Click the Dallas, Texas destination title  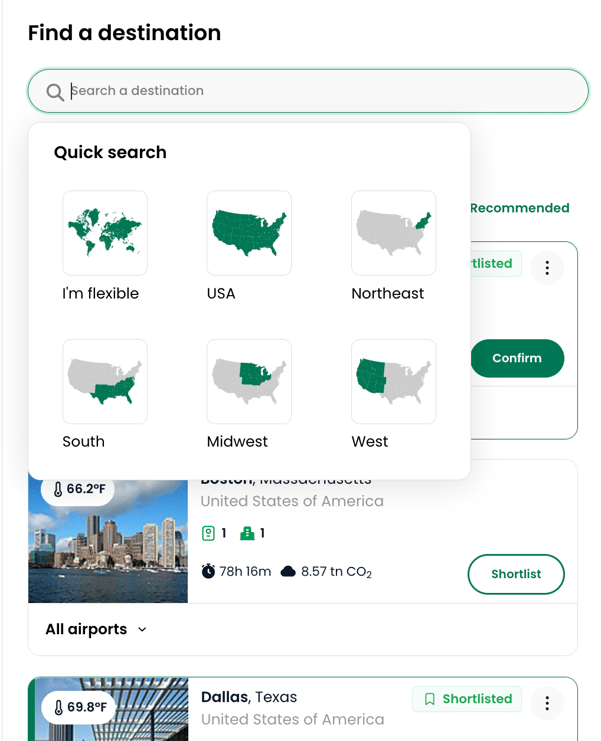coord(249,697)
